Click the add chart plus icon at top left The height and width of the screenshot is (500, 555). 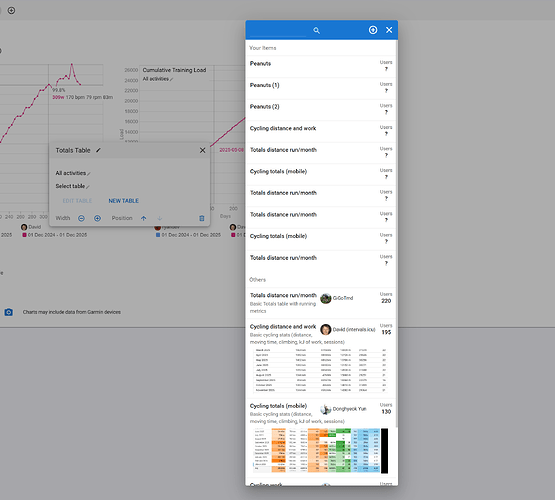[x=11, y=11]
